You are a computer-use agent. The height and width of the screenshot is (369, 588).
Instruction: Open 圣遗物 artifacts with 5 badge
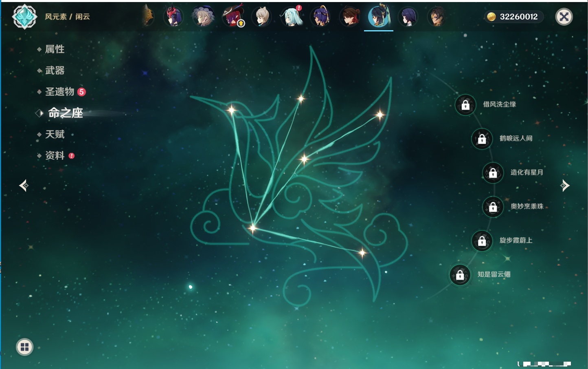(60, 92)
